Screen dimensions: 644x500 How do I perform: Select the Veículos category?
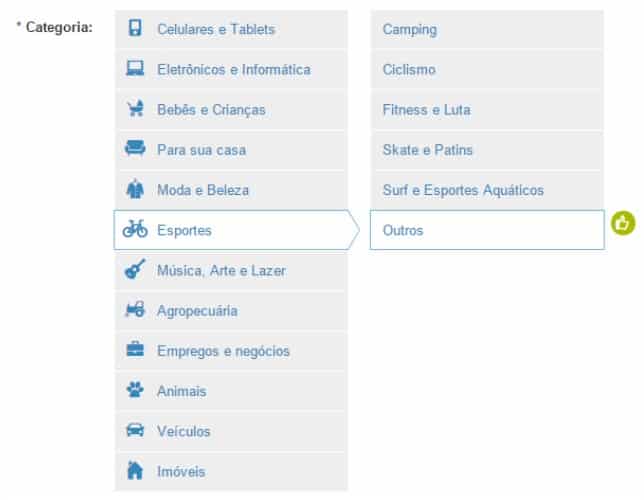click(231, 431)
